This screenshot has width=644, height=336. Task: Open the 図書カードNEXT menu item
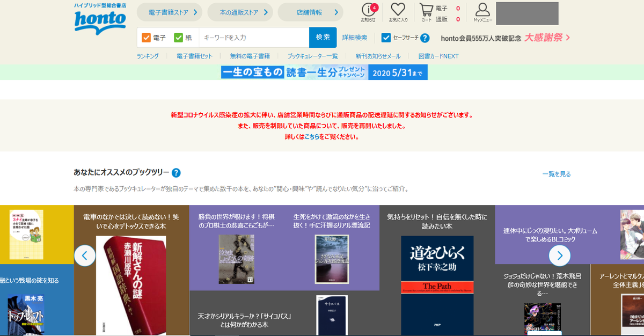(438, 56)
